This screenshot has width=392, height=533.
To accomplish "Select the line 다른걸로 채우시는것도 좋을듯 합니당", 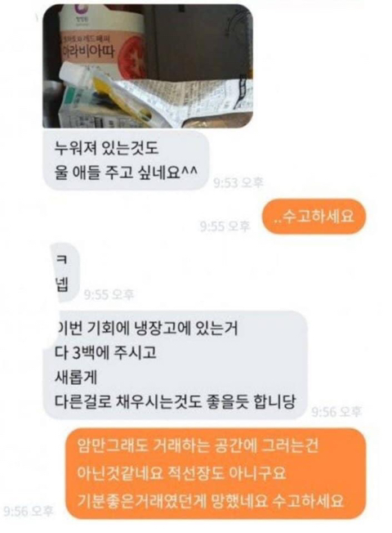I will point(175,401).
